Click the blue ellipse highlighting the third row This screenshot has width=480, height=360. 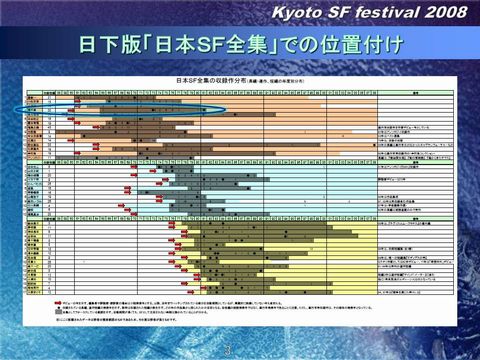coord(120,109)
